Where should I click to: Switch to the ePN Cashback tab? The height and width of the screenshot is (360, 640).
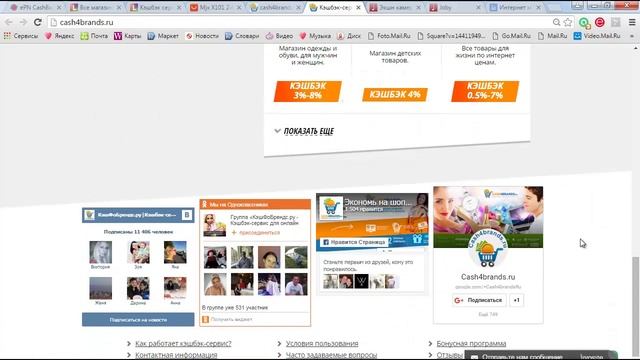(36, 7)
